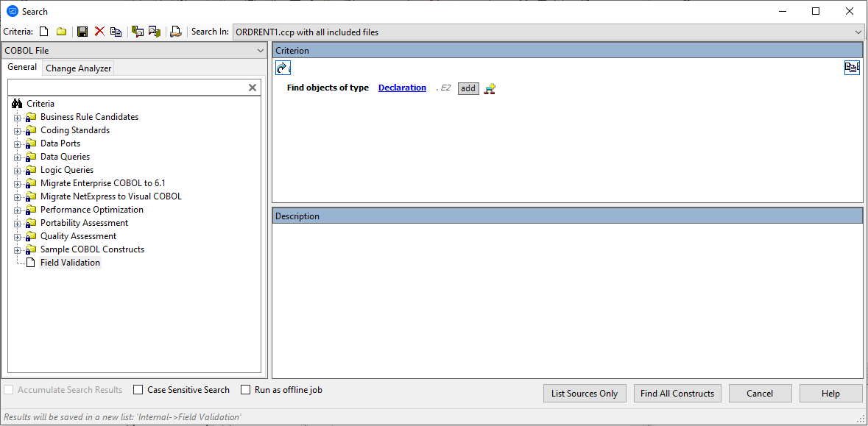Check the Run as offline job option
This screenshot has width=868, height=426.
[x=245, y=390]
